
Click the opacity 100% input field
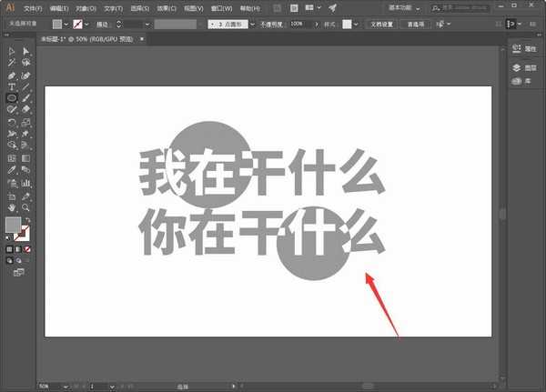[x=298, y=23]
